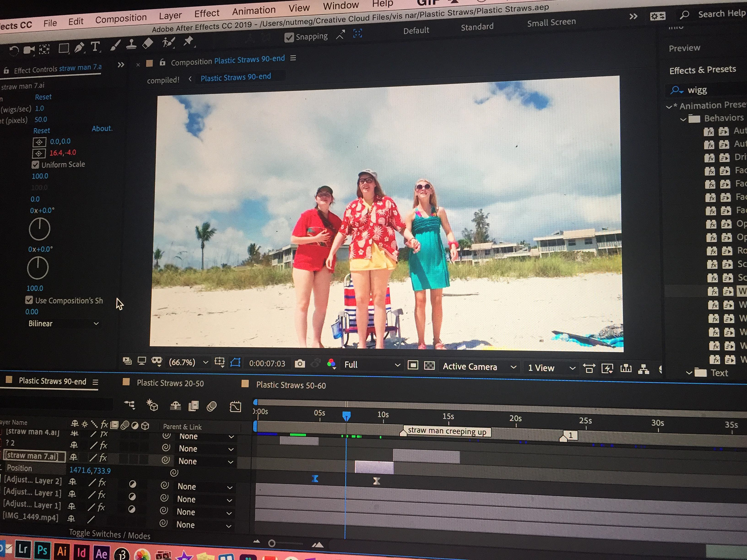The width and height of the screenshot is (747, 560).
Task: Click the second rotation angle dial
Action: click(38, 268)
